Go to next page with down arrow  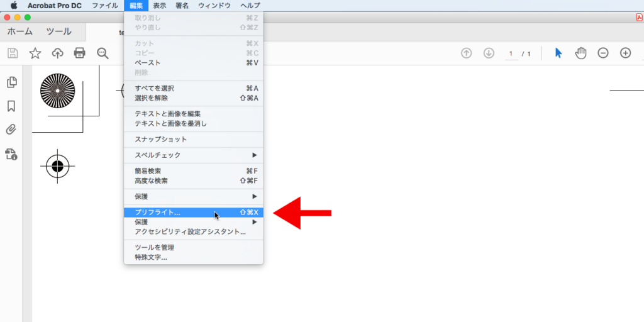(x=489, y=53)
